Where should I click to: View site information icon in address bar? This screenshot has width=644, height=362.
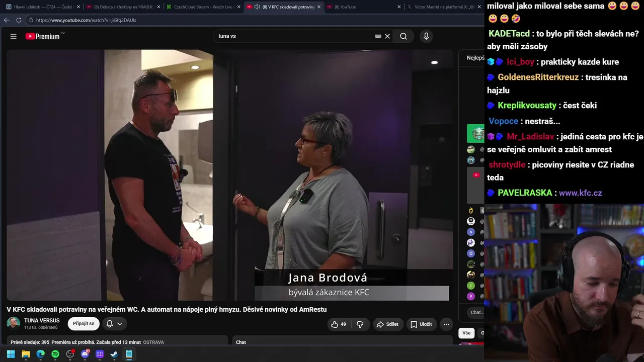click(31, 20)
